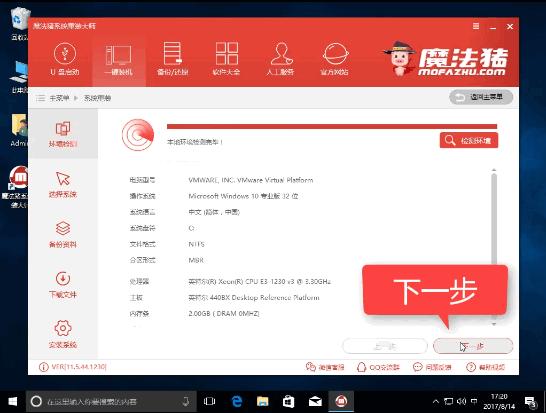Click the Xeon CPU E3-1230 v3 processor text
Image resolution: width=546 pixels, height=413 pixels.
tap(259, 281)
